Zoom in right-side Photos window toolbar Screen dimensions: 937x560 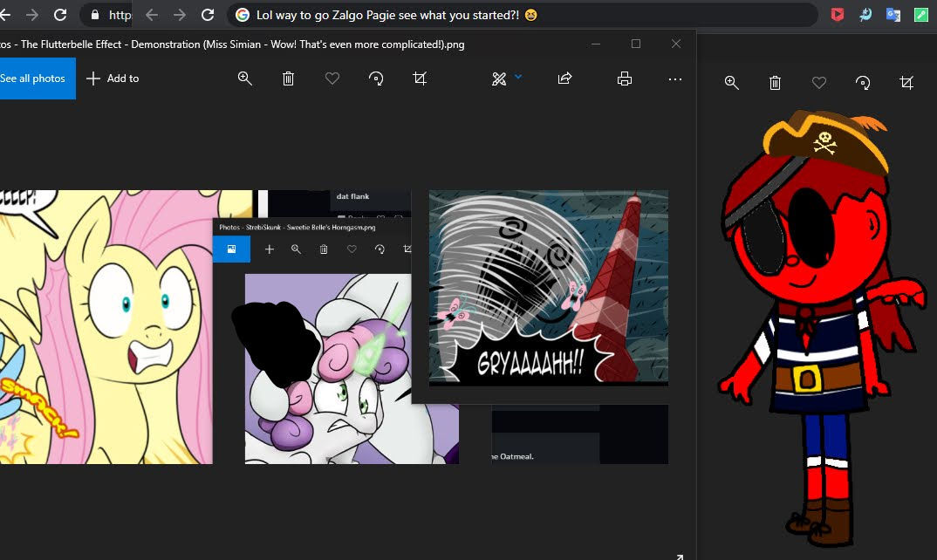pyautogui.click(x=731, y=83)
